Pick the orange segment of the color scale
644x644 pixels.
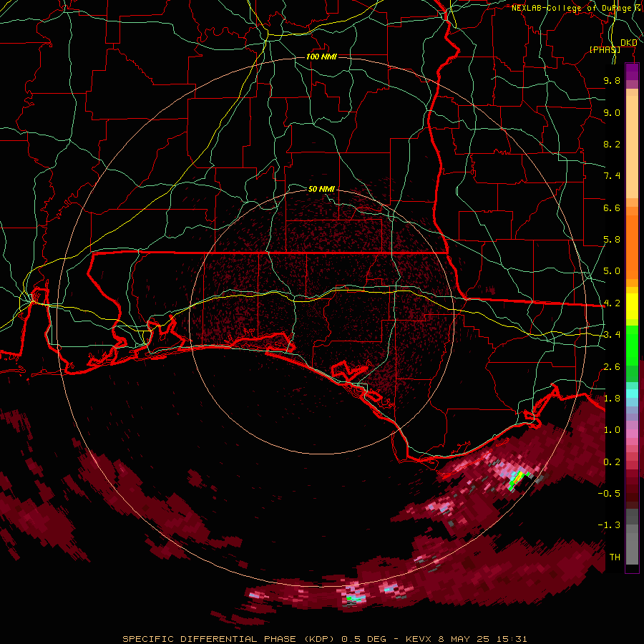click(x=632, y=247)
